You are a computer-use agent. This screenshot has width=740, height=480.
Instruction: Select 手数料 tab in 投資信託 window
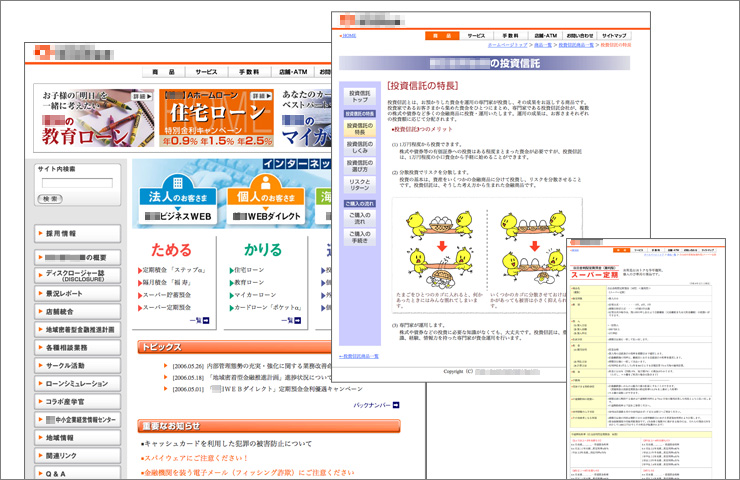tap(511, 35)
